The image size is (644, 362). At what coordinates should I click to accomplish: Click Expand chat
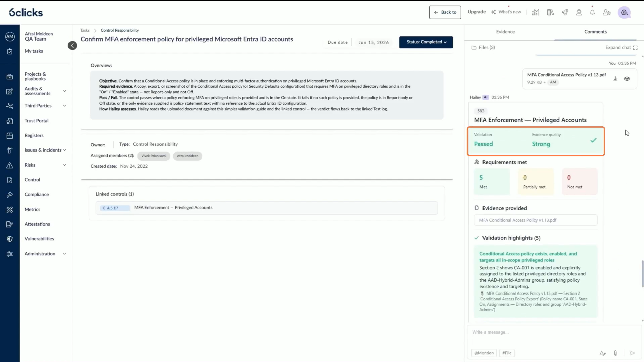coord(621,47)
